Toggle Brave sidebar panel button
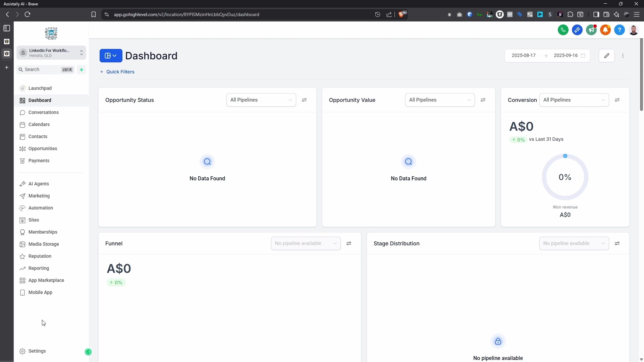Screen dimensions: 644x362 [596, 14]
